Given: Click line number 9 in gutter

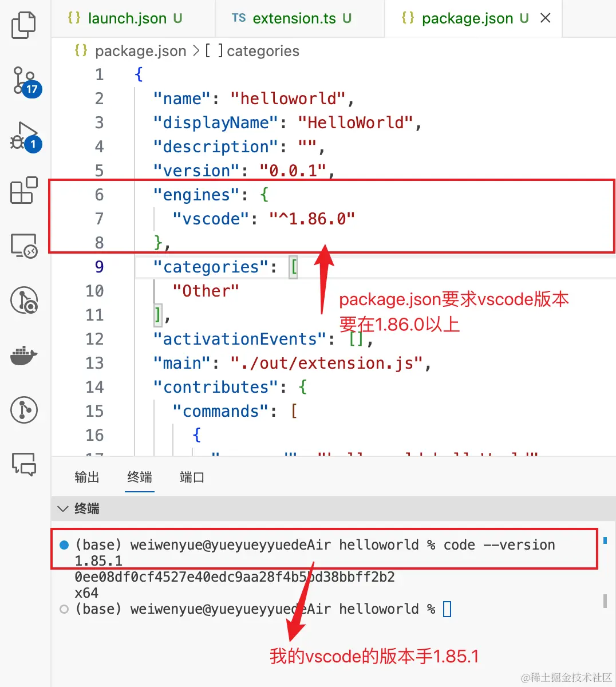Looking at the screenshot, I should (x=99, y=267).
